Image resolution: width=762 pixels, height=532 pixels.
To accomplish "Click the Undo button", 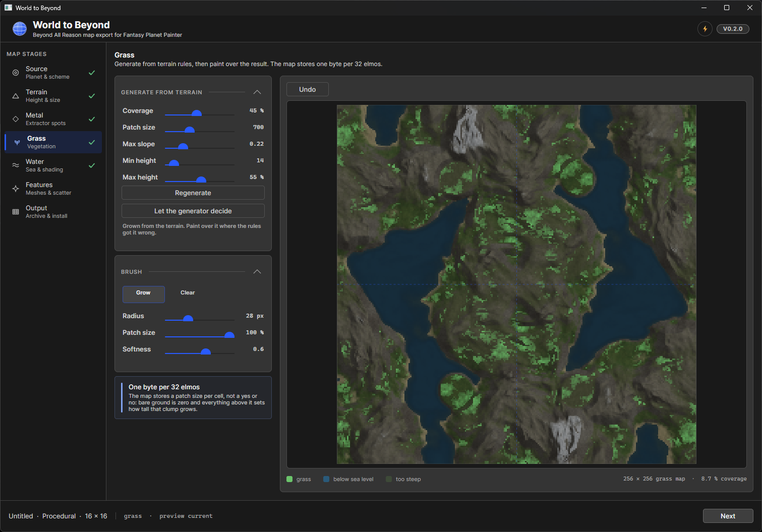I will click(308, 89).
